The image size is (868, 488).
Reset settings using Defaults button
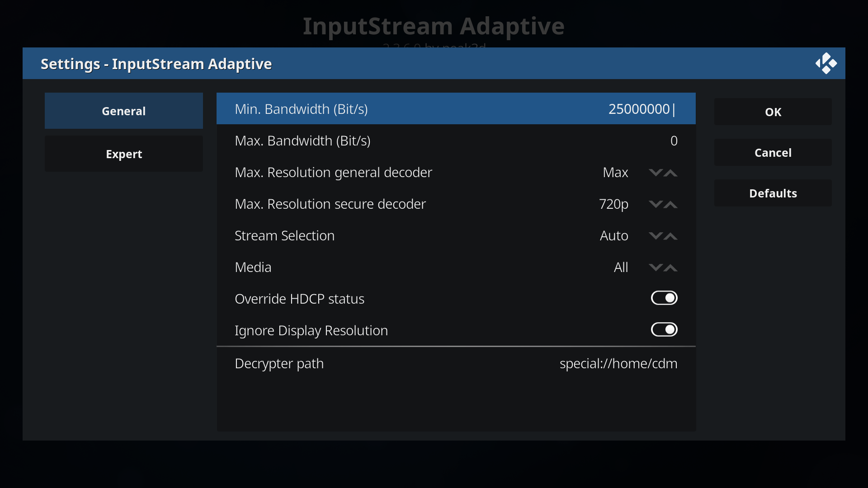click(773, 193)
